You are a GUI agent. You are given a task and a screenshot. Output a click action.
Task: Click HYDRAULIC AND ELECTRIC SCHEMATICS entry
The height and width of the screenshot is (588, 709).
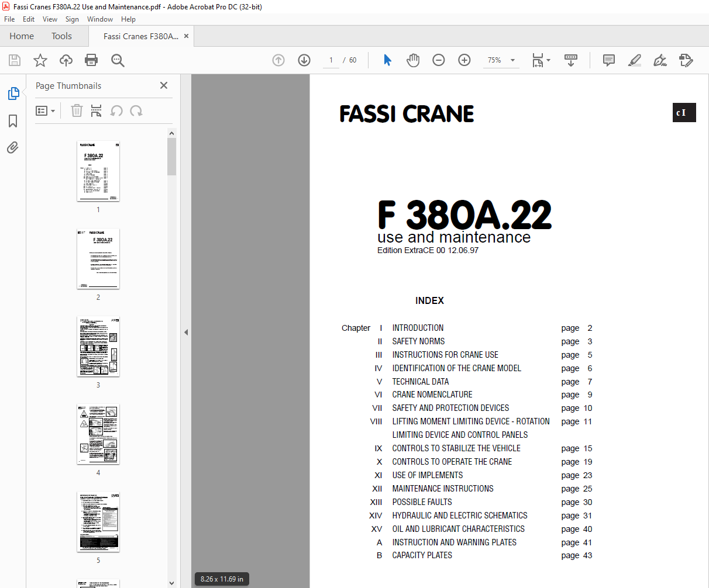(x=460, y=516)
